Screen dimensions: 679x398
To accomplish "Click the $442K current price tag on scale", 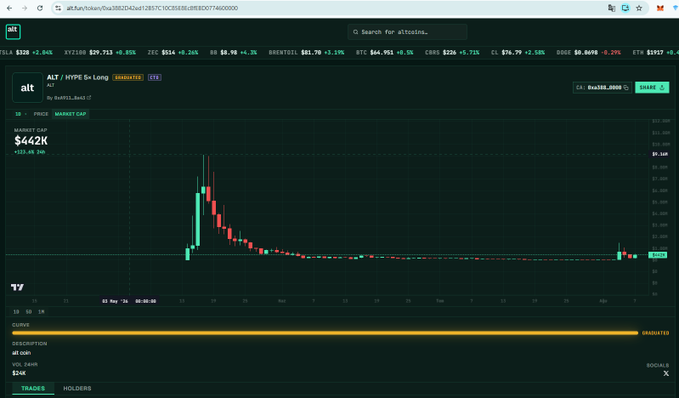I will [x=658, y=255].
